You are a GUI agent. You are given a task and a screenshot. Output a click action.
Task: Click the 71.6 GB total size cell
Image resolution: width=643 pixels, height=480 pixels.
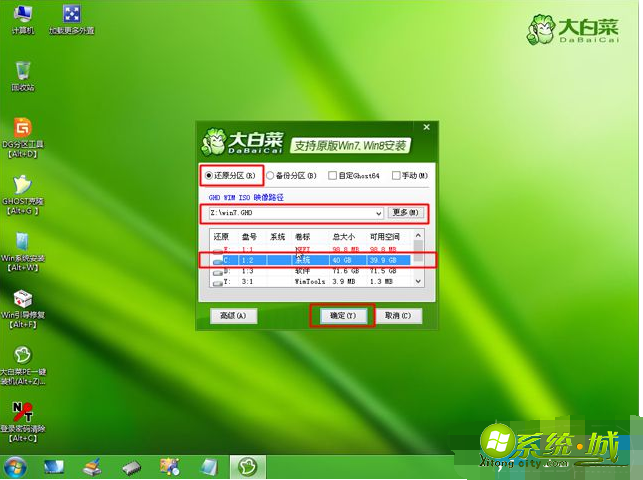(345, 271)
